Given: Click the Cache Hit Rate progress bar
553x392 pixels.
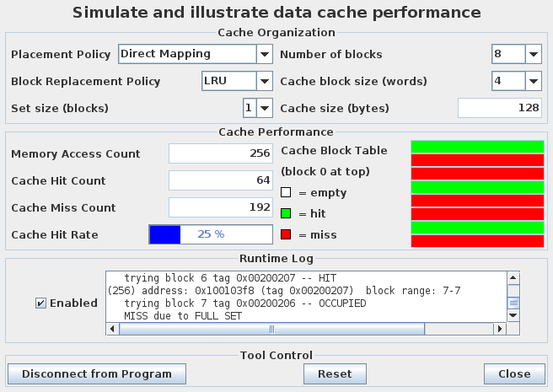Looking at the screenshot, I should [x=211, y=234].
